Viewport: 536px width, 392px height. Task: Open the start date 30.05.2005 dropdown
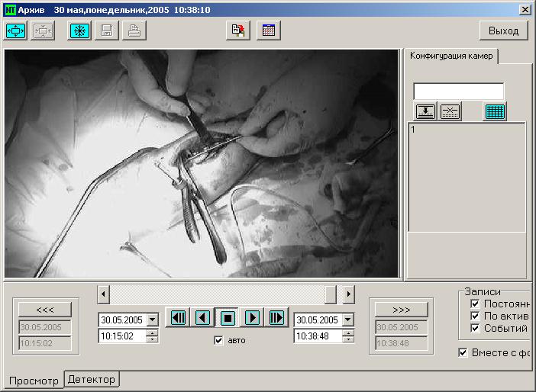point(152,320)
